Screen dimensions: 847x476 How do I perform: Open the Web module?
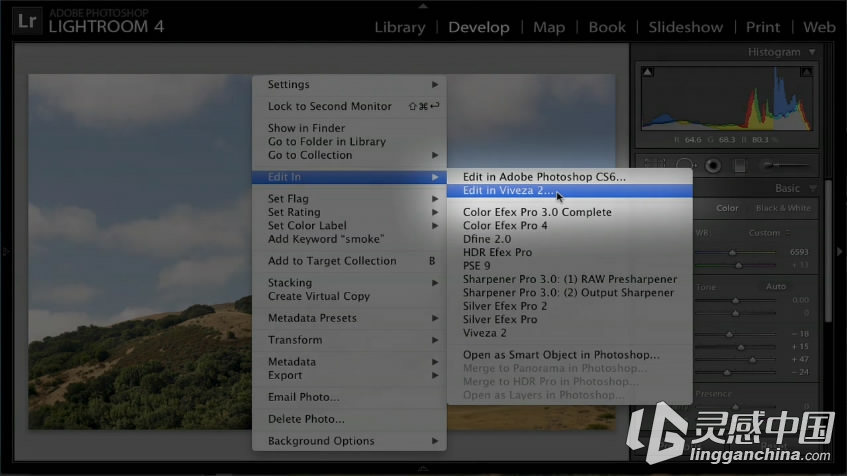(x=819, y=27)
